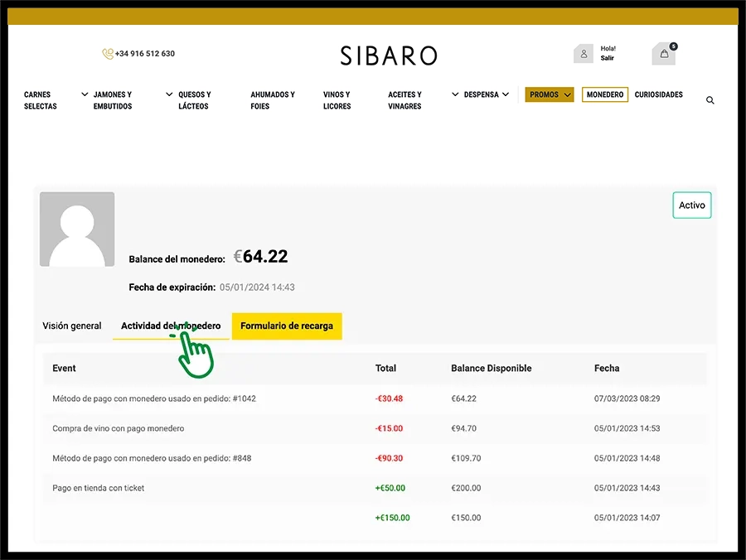Click the Event column header
Image resolution: width=746 pixels, height=560 pixels.
64,368
